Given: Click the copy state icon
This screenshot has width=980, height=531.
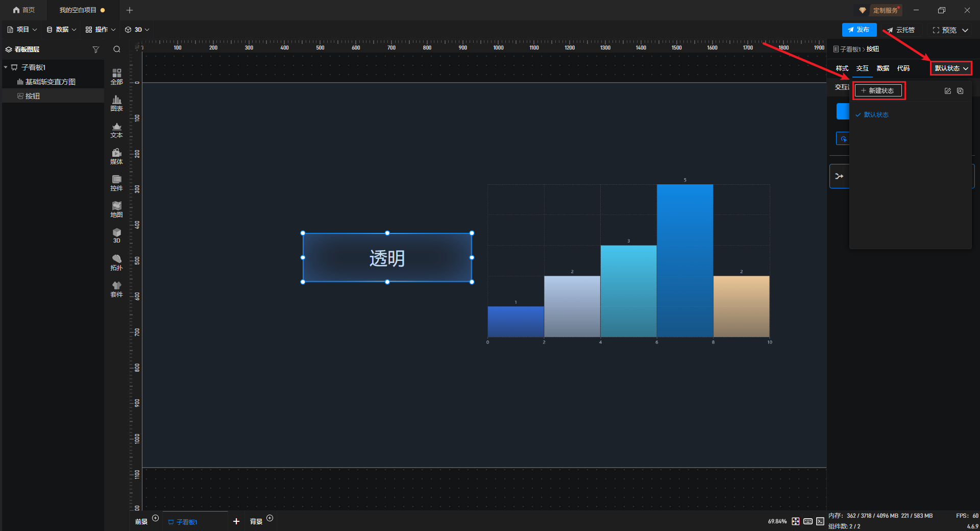Looking at the screenshot, I should 960,91.
